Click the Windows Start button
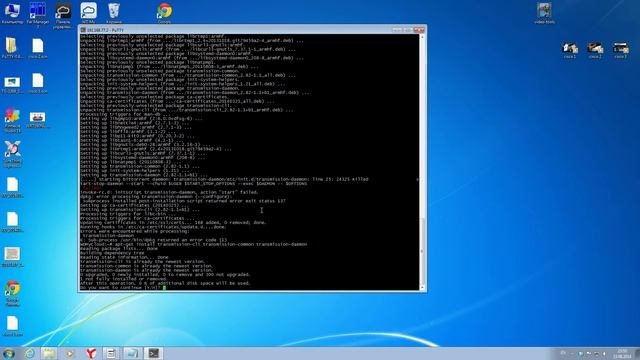This screenshot has height=360, width=640. [x=8, y=353]
